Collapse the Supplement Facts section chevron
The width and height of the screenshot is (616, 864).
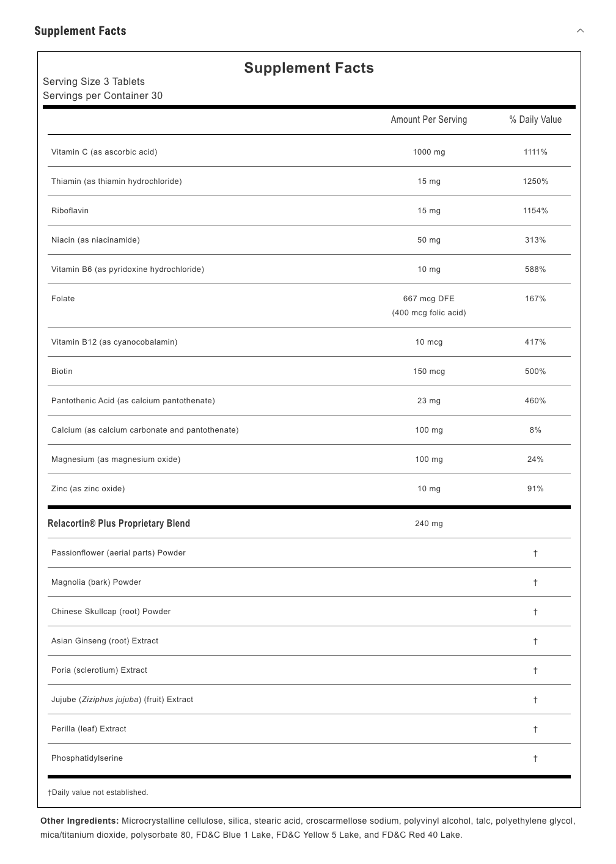(581, 31)
